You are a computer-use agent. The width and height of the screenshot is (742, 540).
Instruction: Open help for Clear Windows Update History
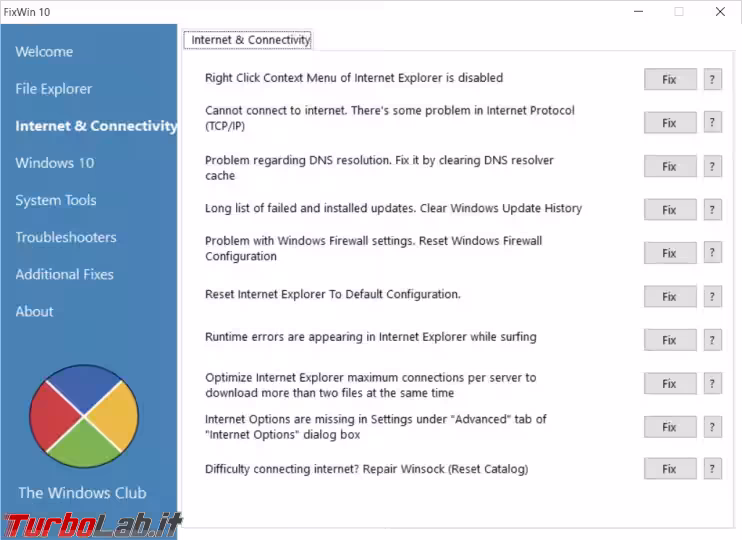[x=712, y=210]
